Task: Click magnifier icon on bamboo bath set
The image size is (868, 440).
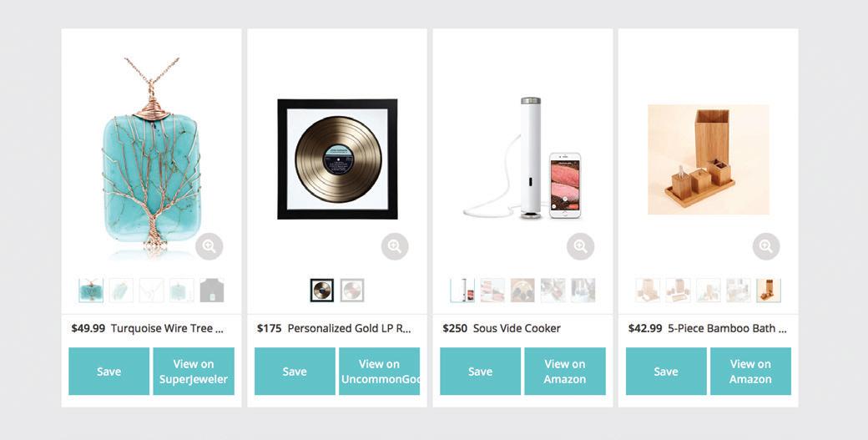Action: 766,246
